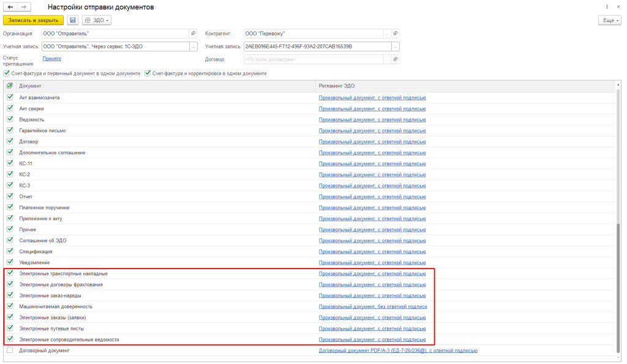Viewport: 627px width, 364px height.
Task: Click the Договор input field
Action: coord(313,59)
